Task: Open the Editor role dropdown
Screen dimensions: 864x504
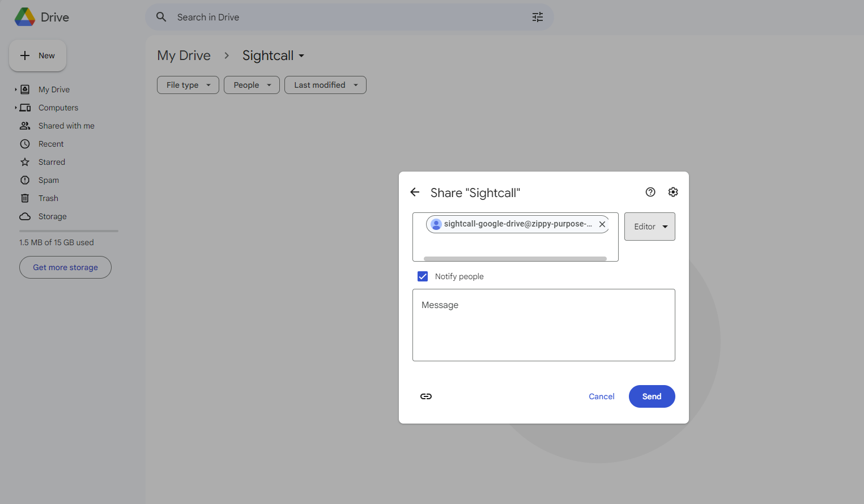Action: coord(650,227)
